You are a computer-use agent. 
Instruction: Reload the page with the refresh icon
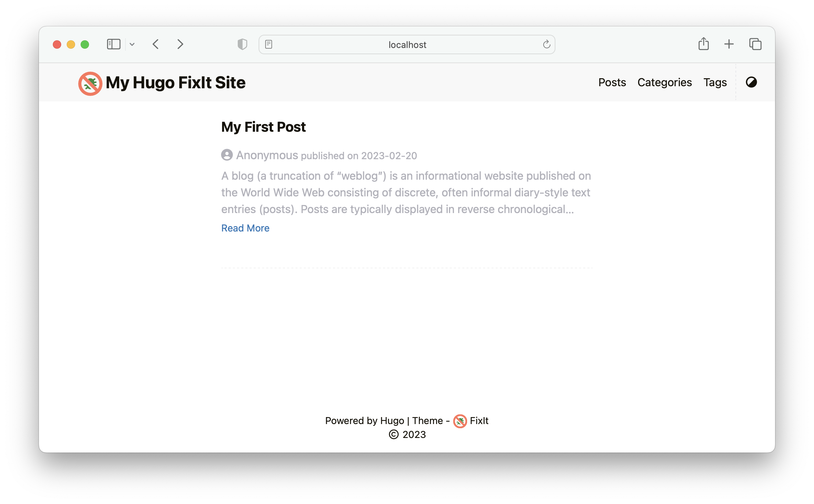[x=546, y=44]
